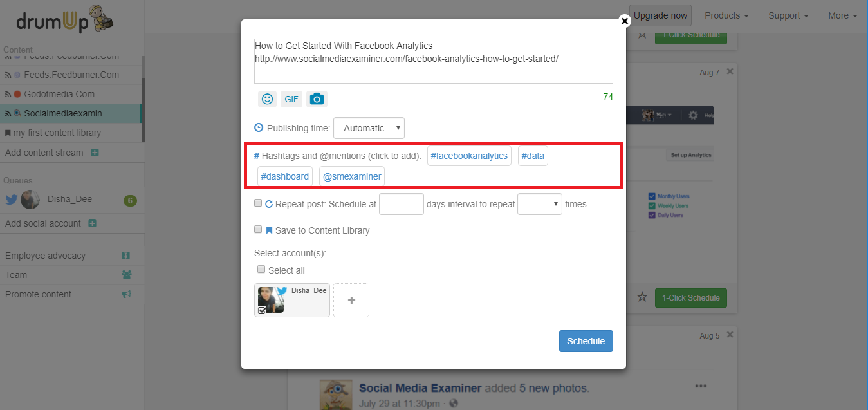Dismiss the Aug 7 post with X
868x410 pixels.
click(730, 72)
